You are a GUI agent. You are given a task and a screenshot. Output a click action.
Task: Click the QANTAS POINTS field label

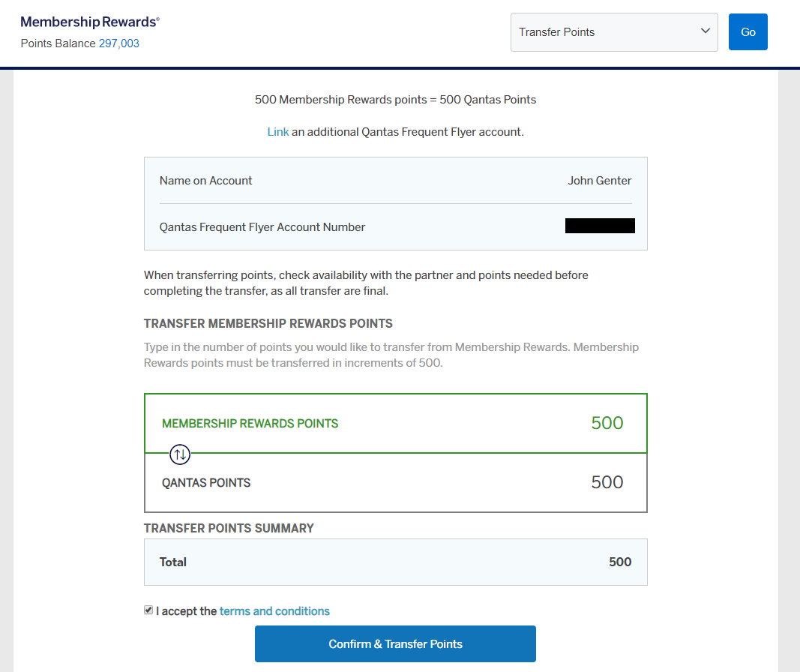[206, 483]
